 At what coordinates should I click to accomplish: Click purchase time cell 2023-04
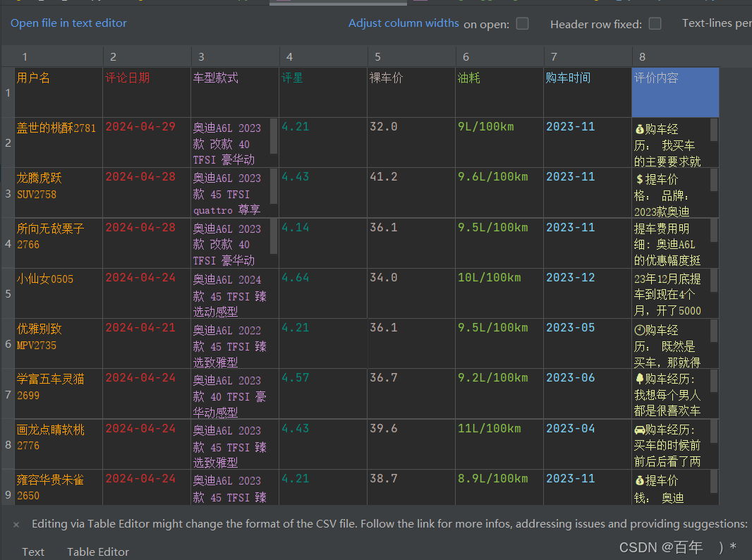point(588,444)
